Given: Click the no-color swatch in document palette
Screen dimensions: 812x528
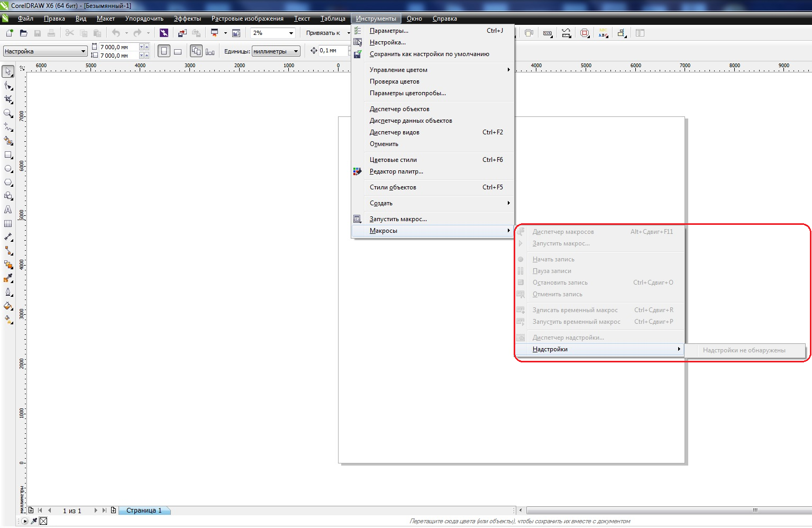Looking at the screenshot, I should click(43, 521).
